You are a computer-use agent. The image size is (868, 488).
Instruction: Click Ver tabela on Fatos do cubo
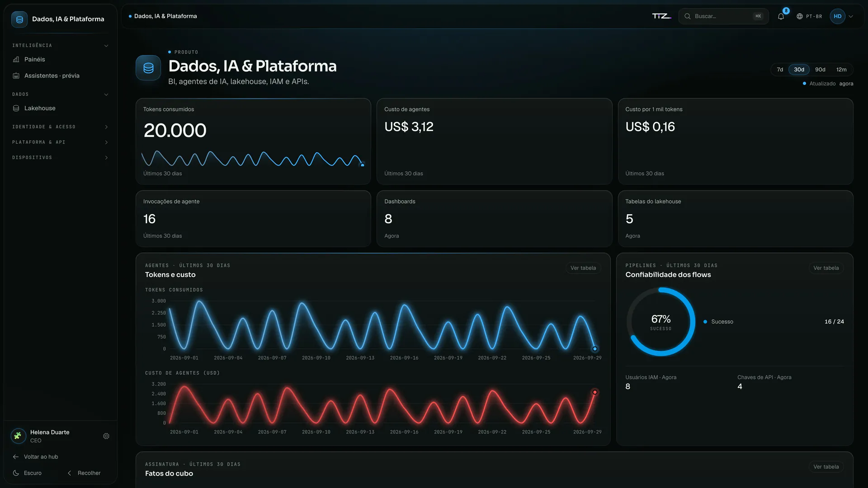[826, 467]
